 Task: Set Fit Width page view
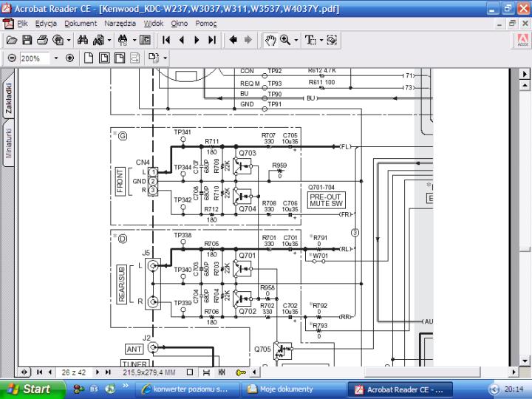coord(120,58)
